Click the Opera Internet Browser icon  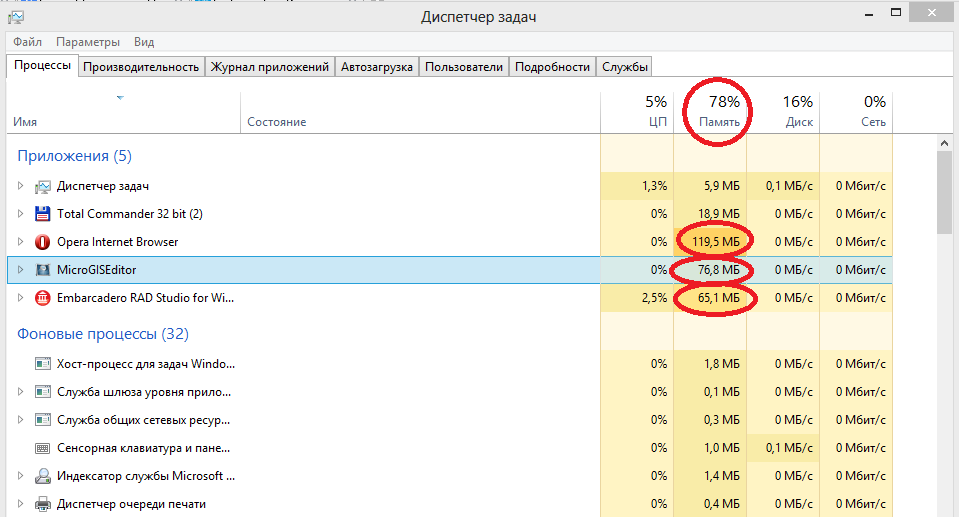[43, 242]
